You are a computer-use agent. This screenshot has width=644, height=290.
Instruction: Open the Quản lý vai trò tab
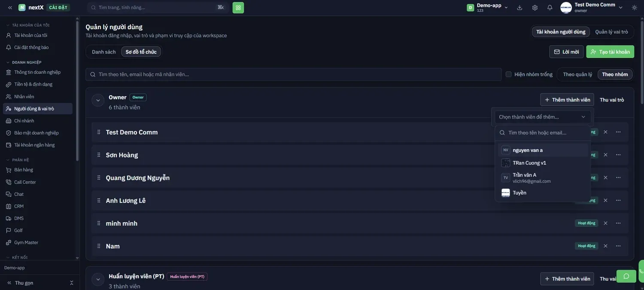(x=611, y=32)
